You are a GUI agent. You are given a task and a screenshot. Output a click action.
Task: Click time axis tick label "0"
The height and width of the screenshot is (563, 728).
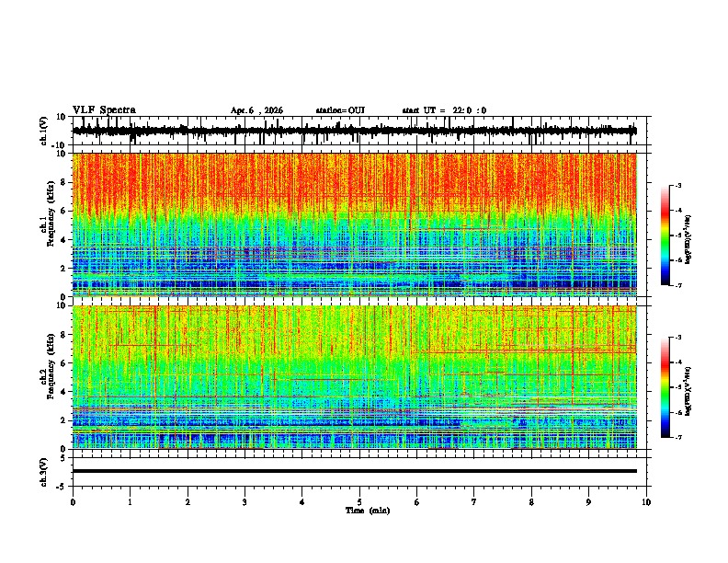[73, 502]
